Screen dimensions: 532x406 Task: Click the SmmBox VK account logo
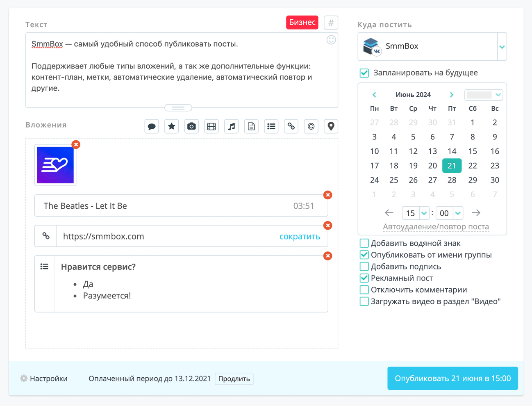tap(372, 46)
